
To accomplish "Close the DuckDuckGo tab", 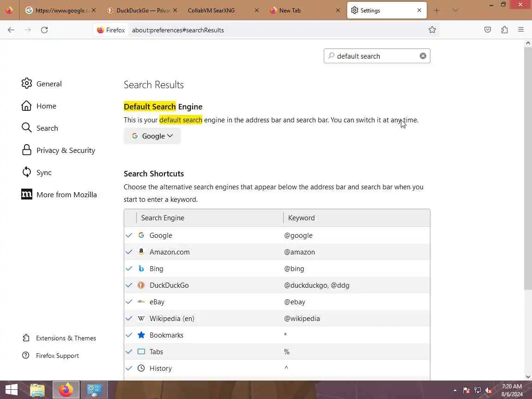I will coord(175,11).
